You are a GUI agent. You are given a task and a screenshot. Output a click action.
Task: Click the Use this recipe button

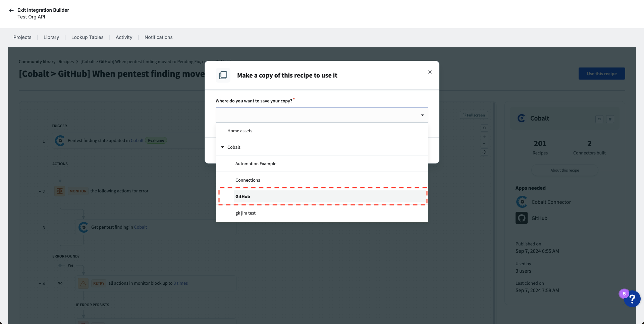click(602, 74)
